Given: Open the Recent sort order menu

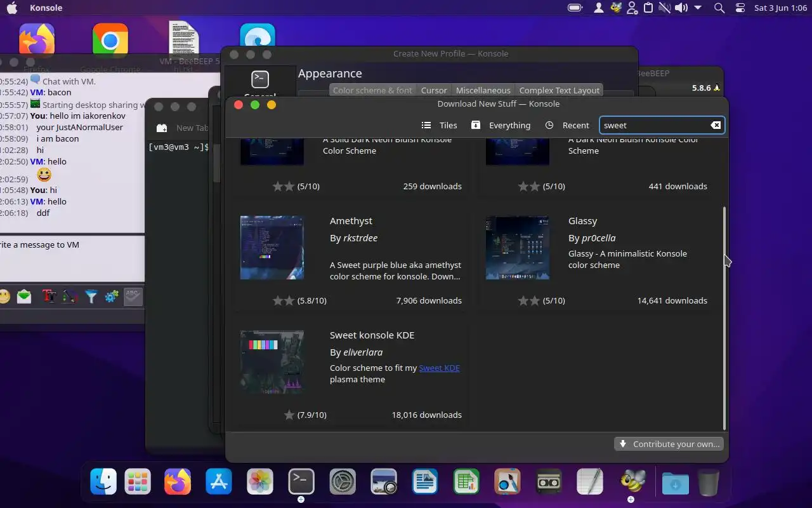Looking at the screenshot, I should [567, 125].
